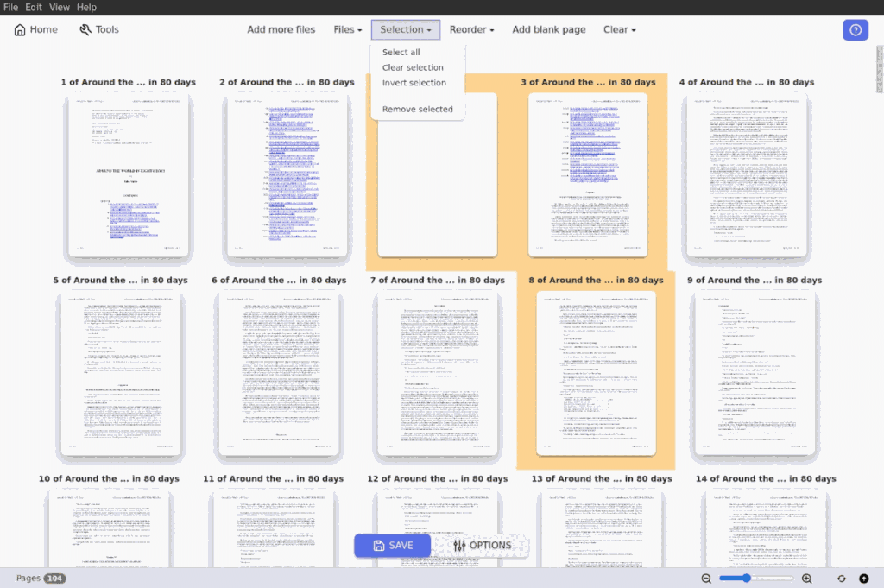Image resolution: width=884 pixels, height=588 pixels.
Task: Click the Pages 104 count badge
Action: (x=55, y=579)
